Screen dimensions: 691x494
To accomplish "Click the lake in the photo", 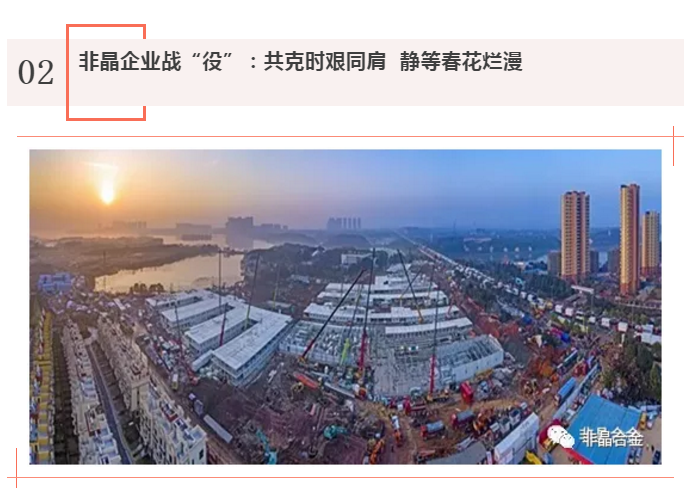I will pos(167,271).
